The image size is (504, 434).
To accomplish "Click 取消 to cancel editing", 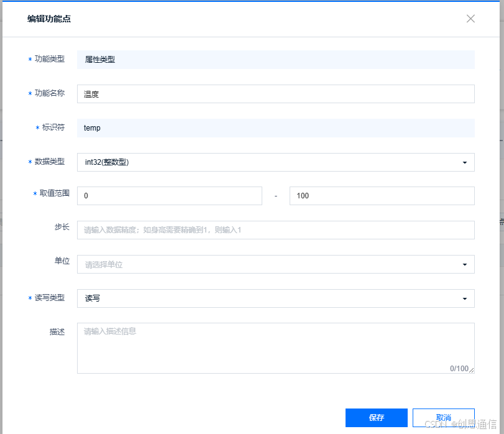I will pyautogui.click(x=443, y=417).
